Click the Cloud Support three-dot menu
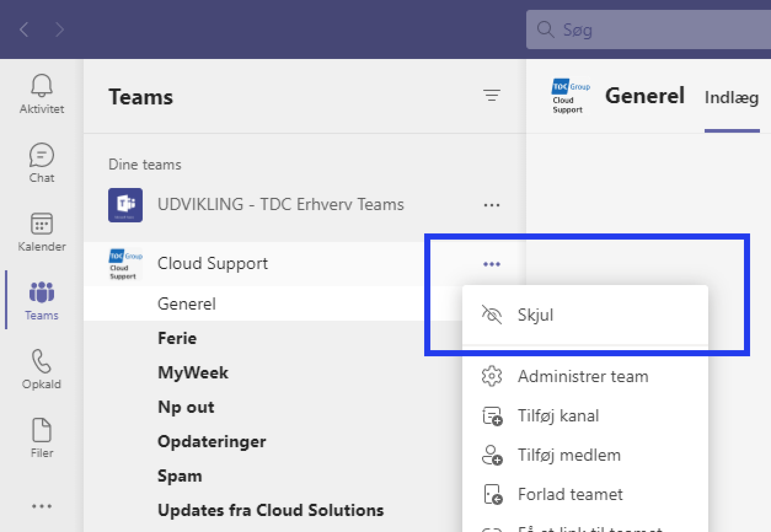Image resolution: width=771 pixels, height=532 pixels. click(x=492, y=264)
